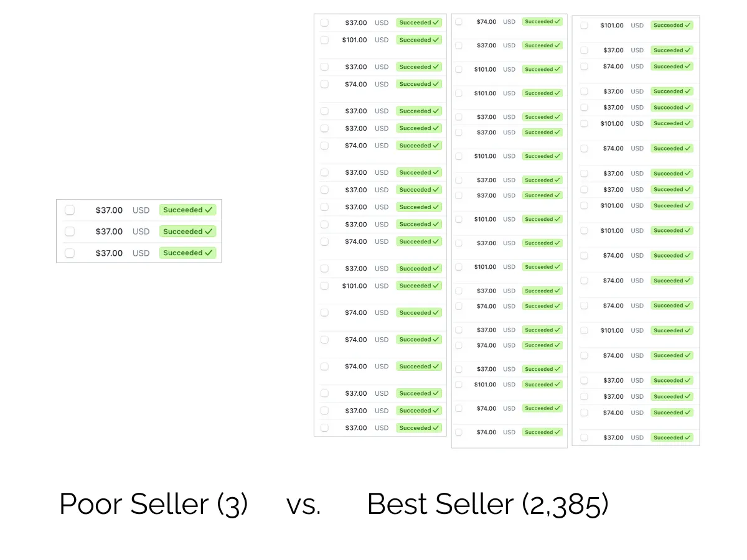Click Succeeded badge on Poor Seller's middle row
Screen dimensions: 747x560
pos(188,231)
